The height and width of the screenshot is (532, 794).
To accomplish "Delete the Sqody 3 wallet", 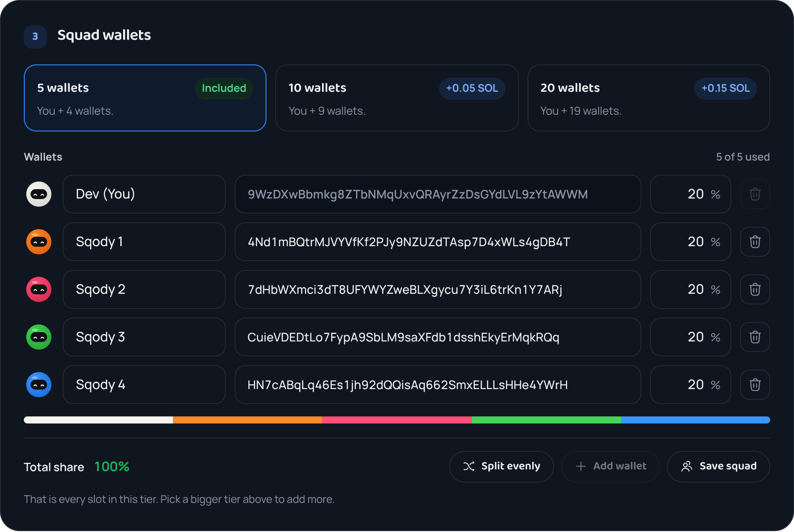I will click(755, 337).
